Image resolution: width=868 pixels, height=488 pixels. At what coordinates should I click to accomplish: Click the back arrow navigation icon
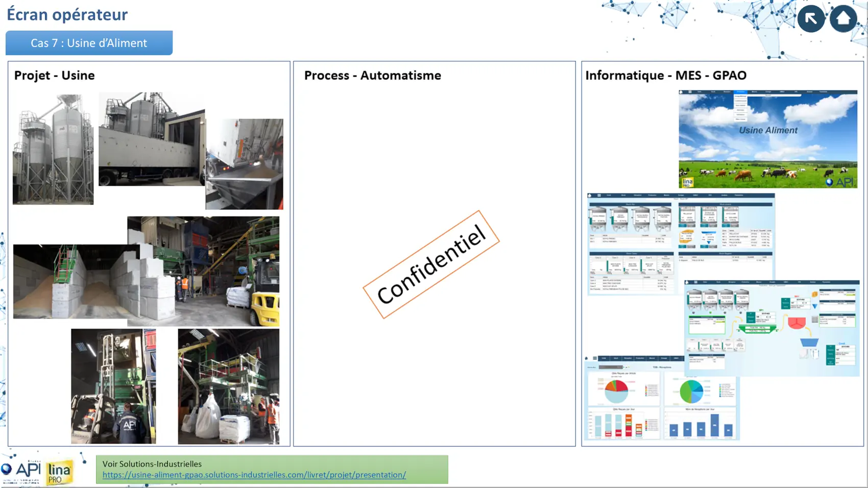pos(811,19)
